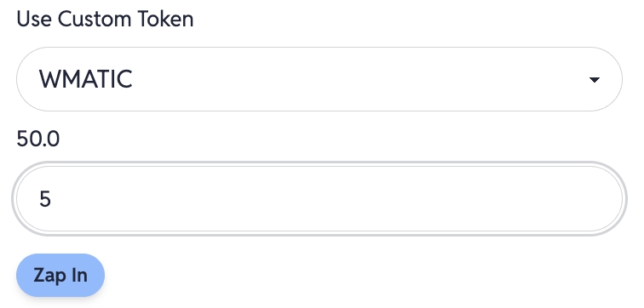Click the value 5 in the input
644x308 pixels.
(45, 199)
